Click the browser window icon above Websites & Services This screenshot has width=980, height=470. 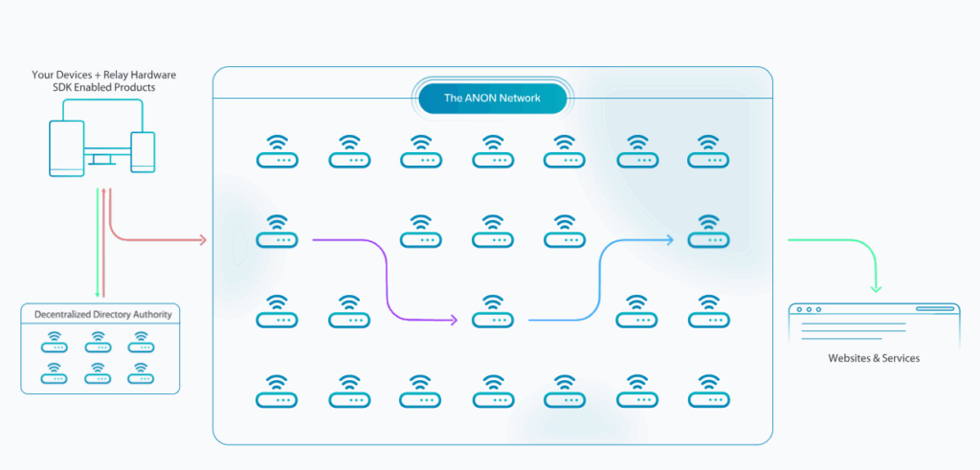(x=874, y=325)
